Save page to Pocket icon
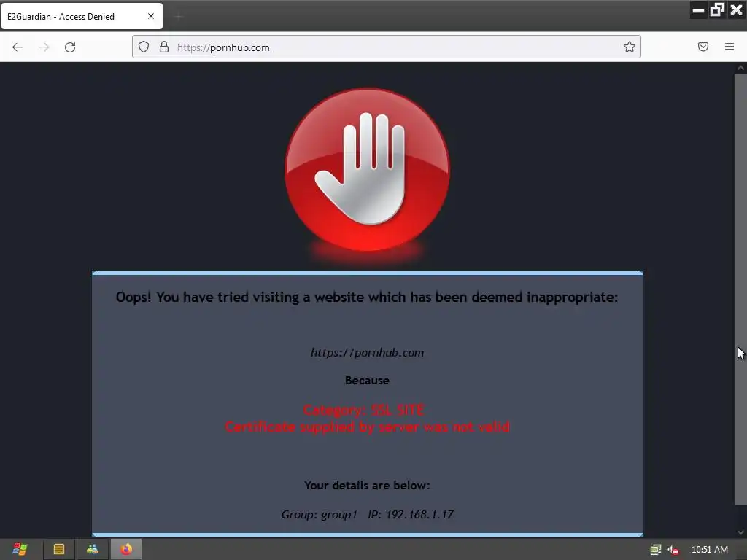Viewport: 747px width, 560px height. (x=703, y=47)
